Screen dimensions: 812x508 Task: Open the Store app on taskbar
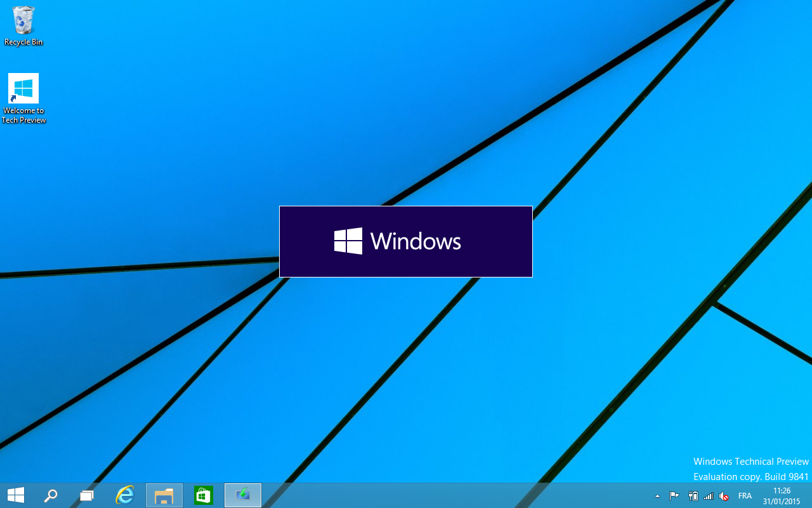[x=204, y=495]
